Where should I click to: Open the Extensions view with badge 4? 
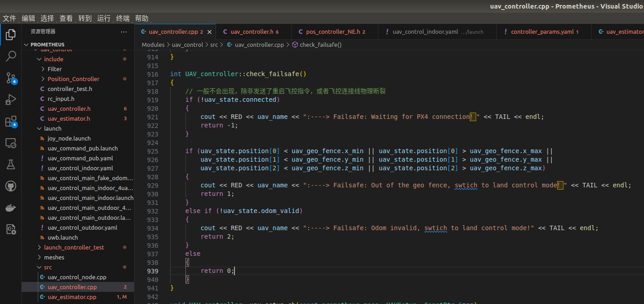11,121
